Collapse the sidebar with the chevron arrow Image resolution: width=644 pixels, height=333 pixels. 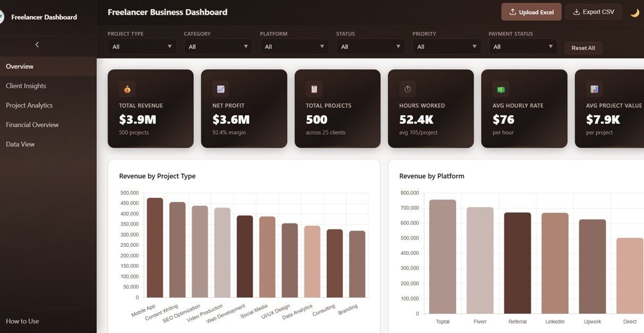(x=37, y=45)
